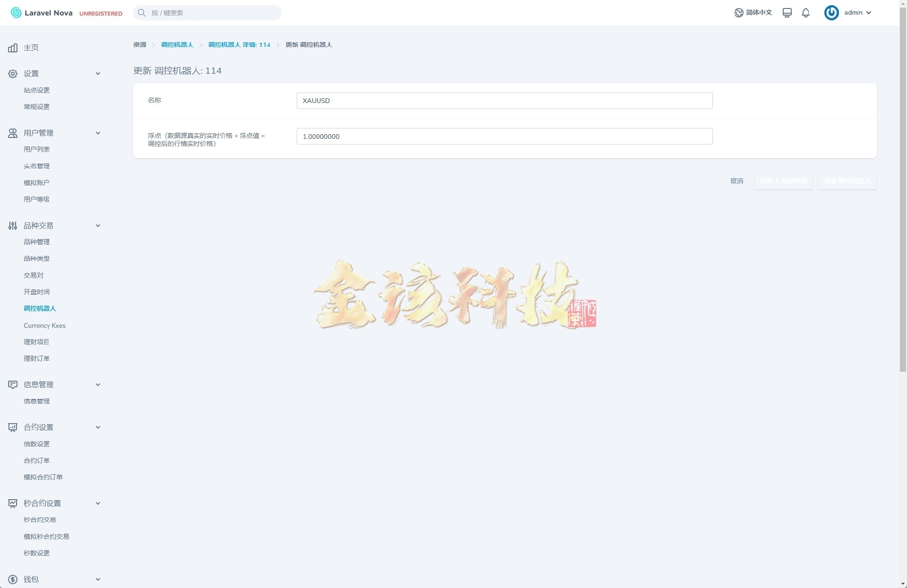Click the 取消 cancel button
907x588 pixels.
tap(736, 181)
